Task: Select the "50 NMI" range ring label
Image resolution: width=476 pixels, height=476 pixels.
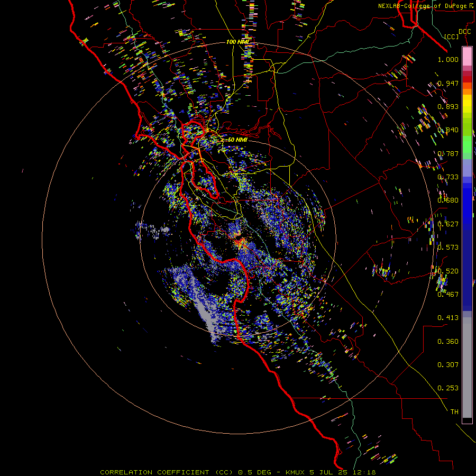Action: pos(237,140)
